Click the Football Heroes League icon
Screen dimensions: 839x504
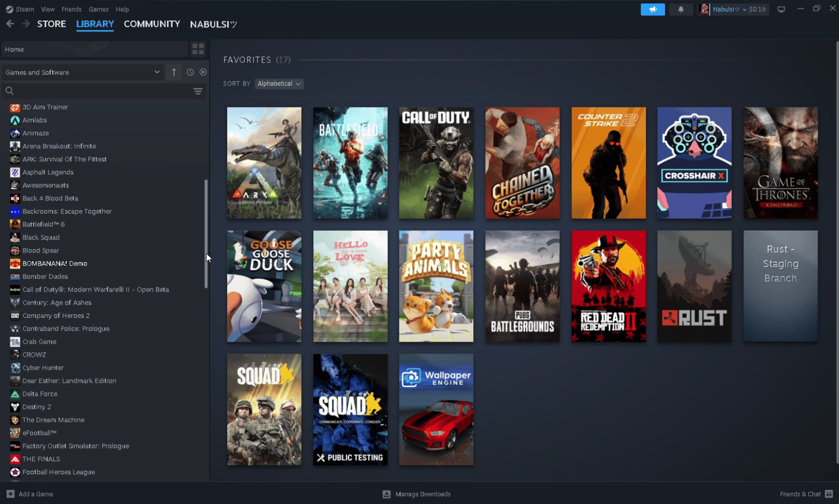tap(15, 472)
